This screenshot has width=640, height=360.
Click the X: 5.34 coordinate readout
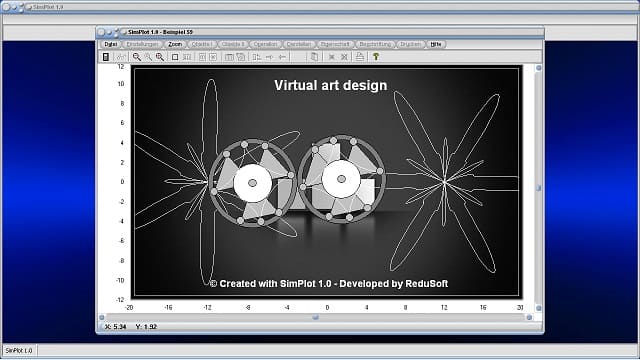pyautogui.click(x=116, y=327)
